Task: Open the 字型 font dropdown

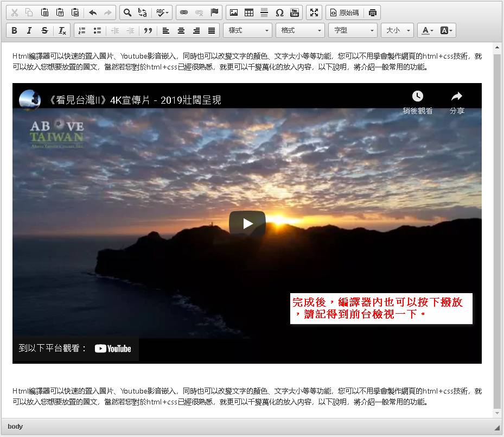Action: (353, 30)
